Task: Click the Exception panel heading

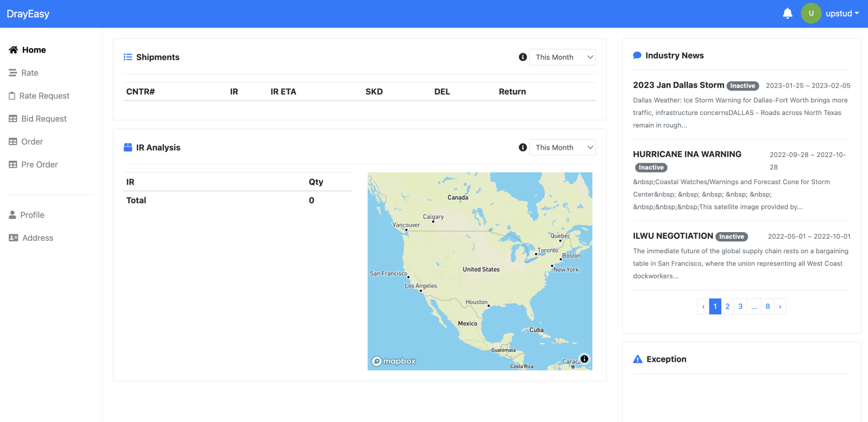Action: (x=666, y=359)
